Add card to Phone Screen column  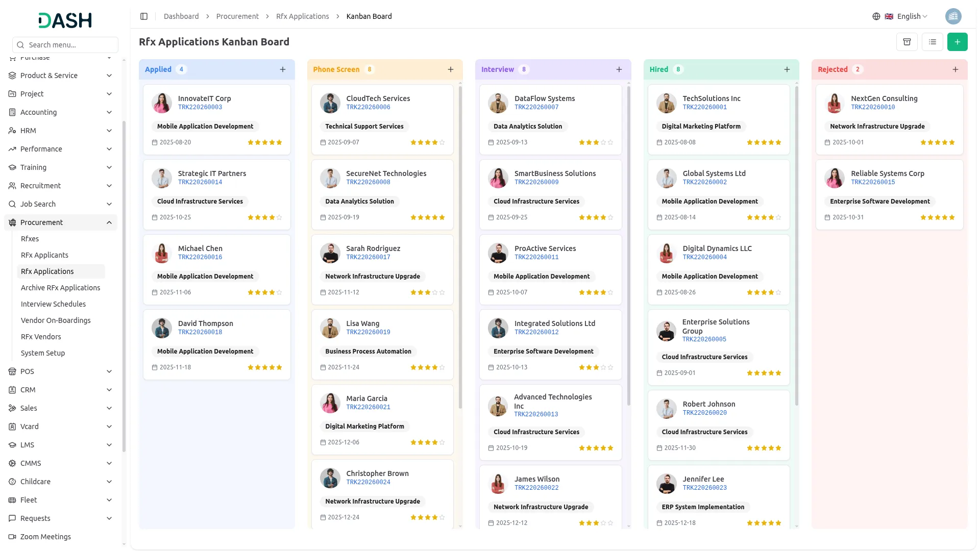pyautogui.click(x=451, y=69)
